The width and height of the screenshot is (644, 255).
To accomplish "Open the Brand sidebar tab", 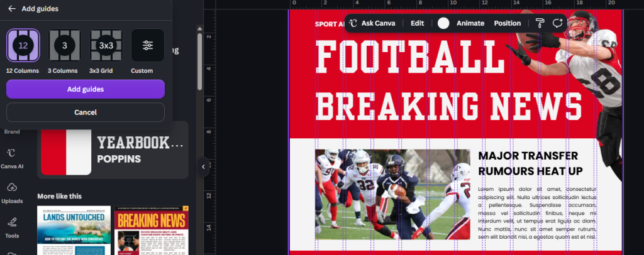I will coord(12,132).
